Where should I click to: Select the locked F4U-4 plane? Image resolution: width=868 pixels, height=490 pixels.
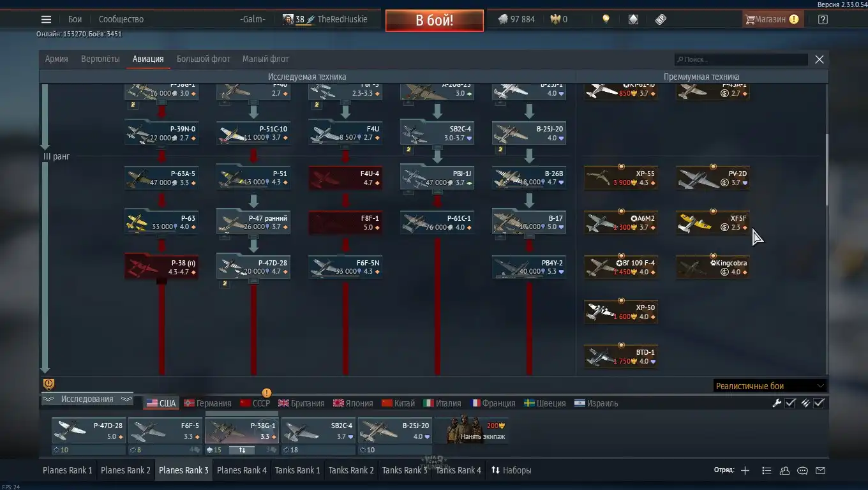tap(345, 178)
